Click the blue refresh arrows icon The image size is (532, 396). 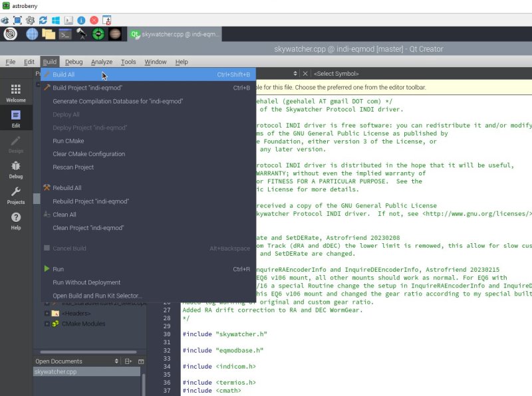pos(43,21)
